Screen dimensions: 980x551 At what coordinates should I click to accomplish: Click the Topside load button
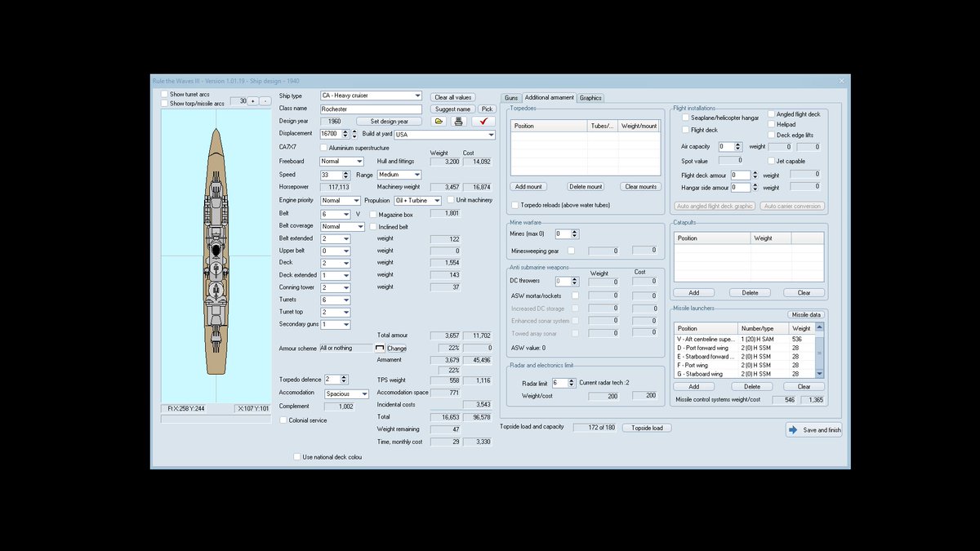647,428
